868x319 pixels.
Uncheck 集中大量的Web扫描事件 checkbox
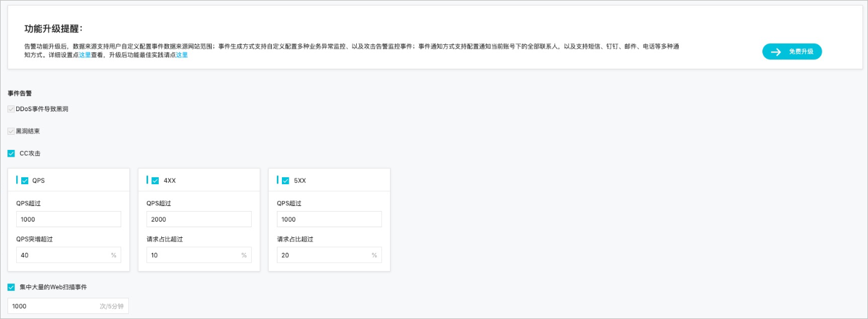coord(11,287)
